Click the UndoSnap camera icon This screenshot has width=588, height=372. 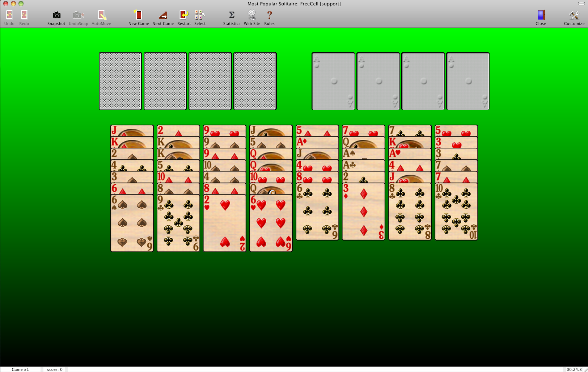(x=78, y=15)
